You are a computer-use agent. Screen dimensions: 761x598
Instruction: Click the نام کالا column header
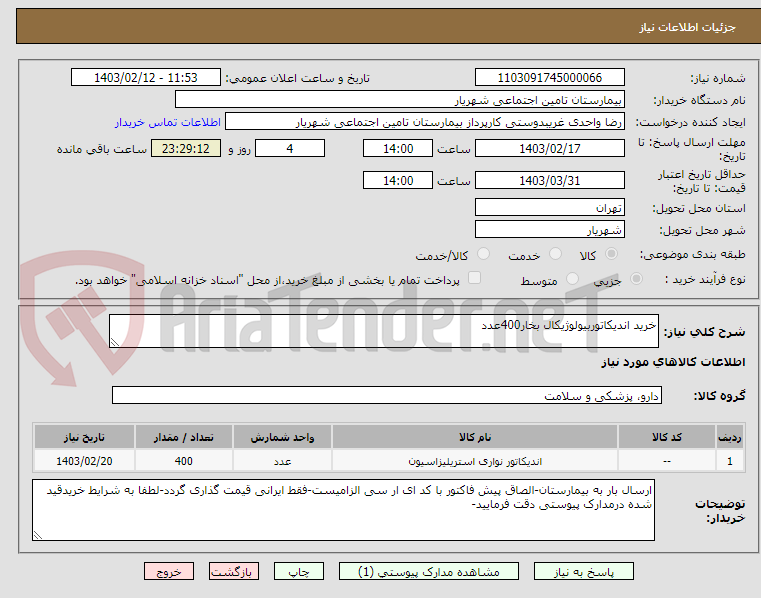[x=475, y=437]
